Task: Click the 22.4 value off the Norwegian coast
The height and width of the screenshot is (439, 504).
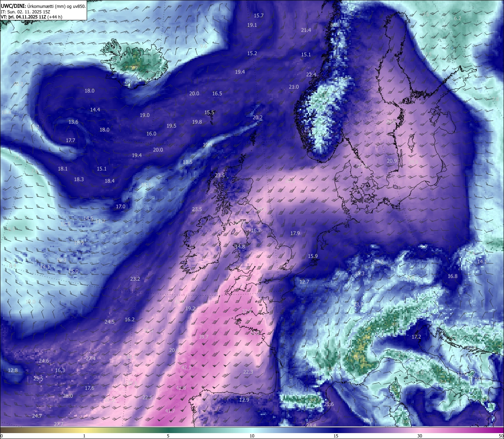Action: point(311,74)
